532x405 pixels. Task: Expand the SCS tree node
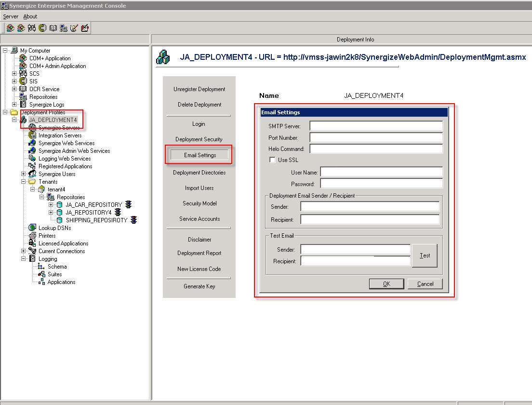coord(14,73)
